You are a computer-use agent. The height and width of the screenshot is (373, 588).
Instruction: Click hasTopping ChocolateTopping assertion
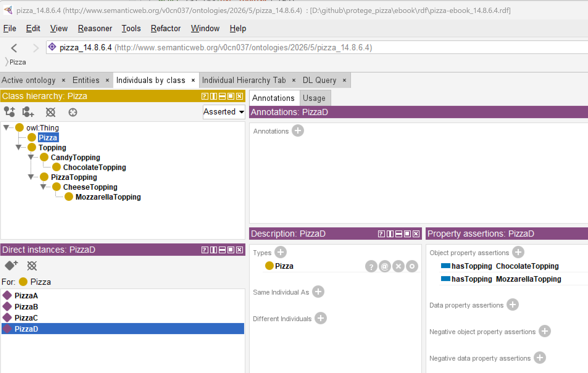click(x=505, y=266)
